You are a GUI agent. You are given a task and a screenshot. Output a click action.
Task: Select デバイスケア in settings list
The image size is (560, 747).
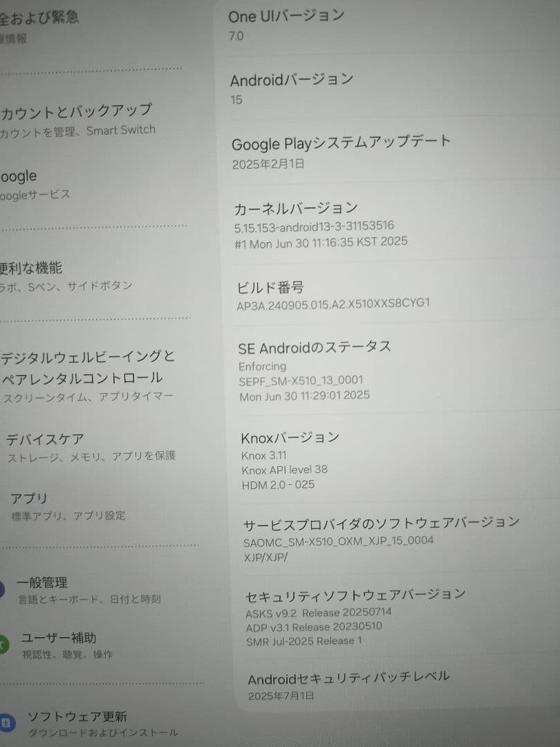[x=48, y=446]
